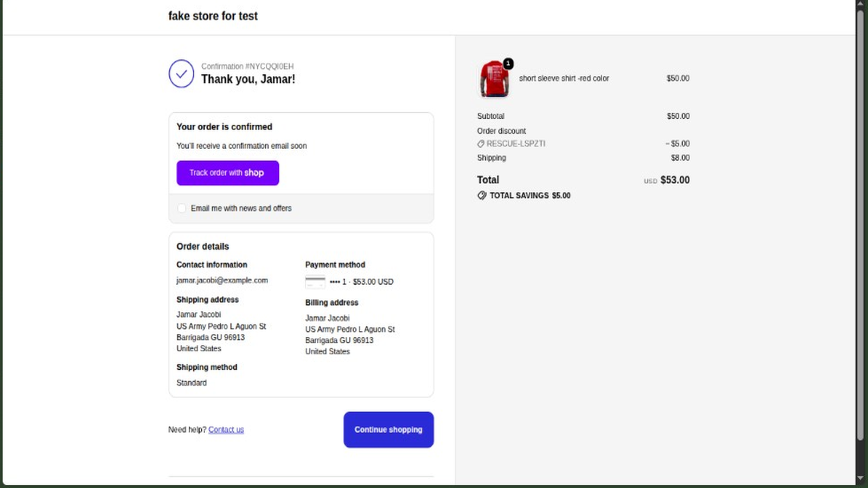Click the jamar.jacobi@example.com email address
This screenshot has width=868, height=488.
(x=222, y=280)
